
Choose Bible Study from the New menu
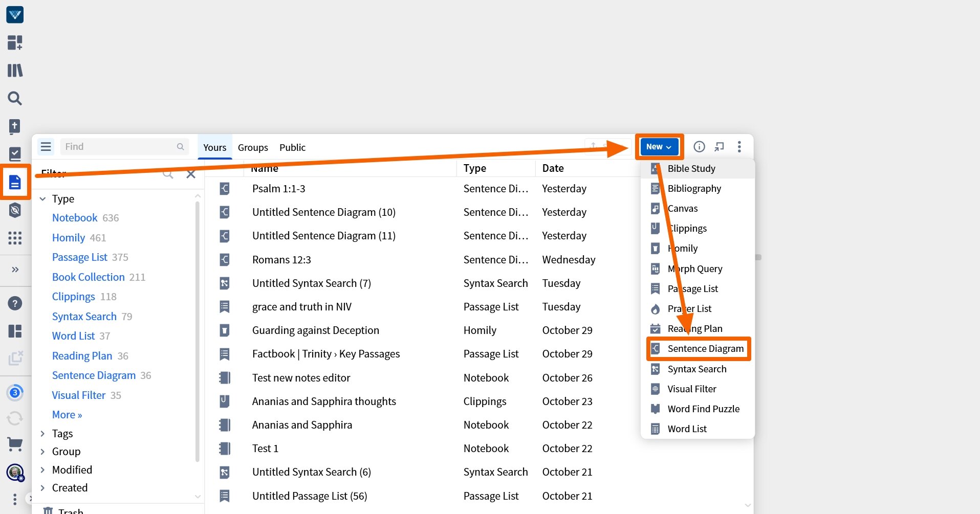pyautogui.click(x=698, y=169)
